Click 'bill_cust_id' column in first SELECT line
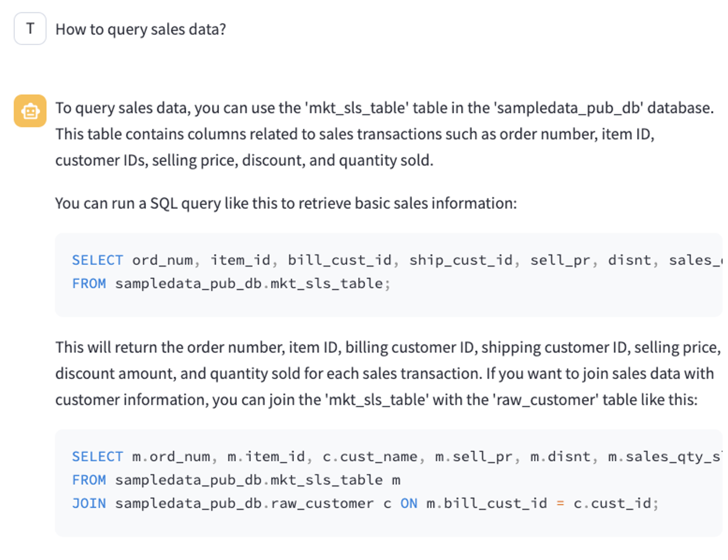The image size is (728, 560). (x=339, y=260)
